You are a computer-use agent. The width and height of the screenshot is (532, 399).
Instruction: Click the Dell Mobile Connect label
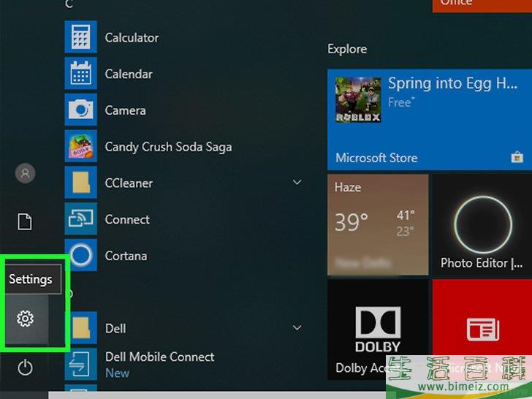click(160, 357)
